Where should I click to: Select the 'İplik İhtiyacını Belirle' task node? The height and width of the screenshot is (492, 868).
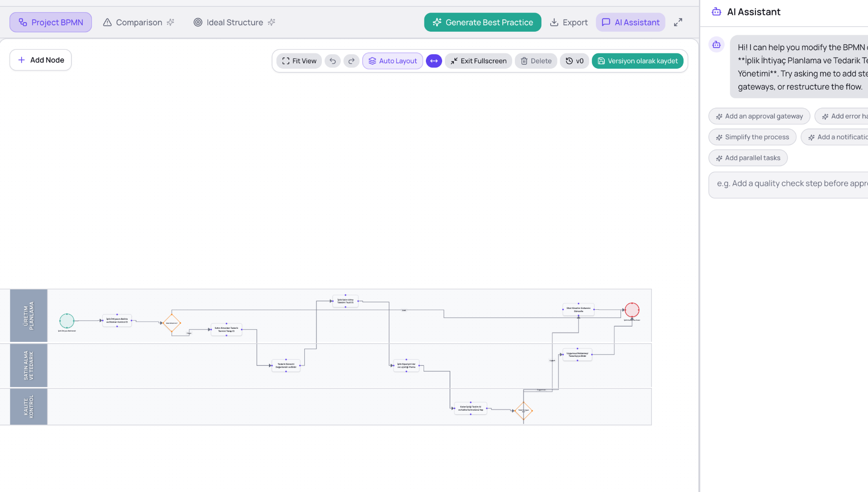click(117, 321)
